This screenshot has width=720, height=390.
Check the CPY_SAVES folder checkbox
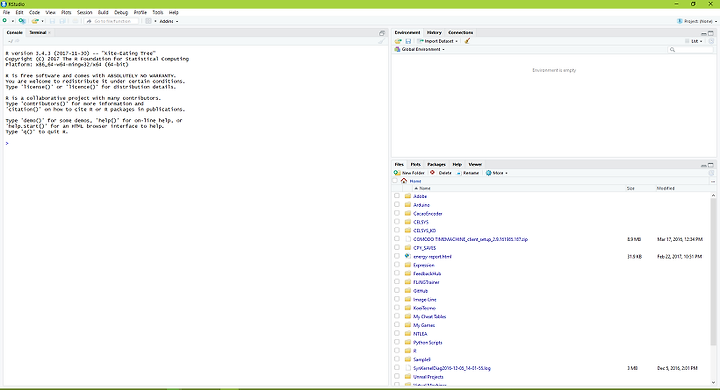(397, 248)
